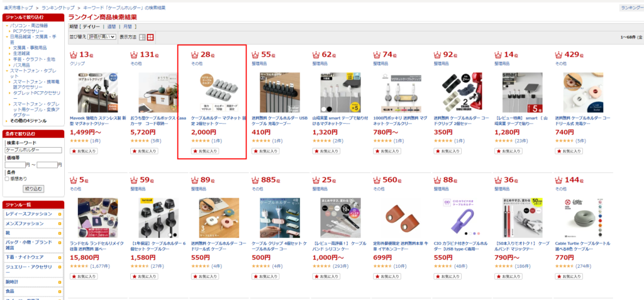Image resolution: width=644 pixels, height=300 pixels.
Task: Focus the 検索キーワード input field
Action: pos(33,150)
